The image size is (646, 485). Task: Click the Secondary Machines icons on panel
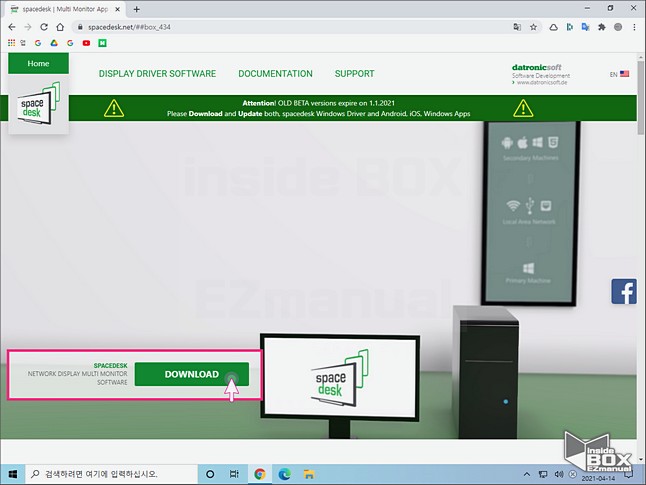coord(530,143)
